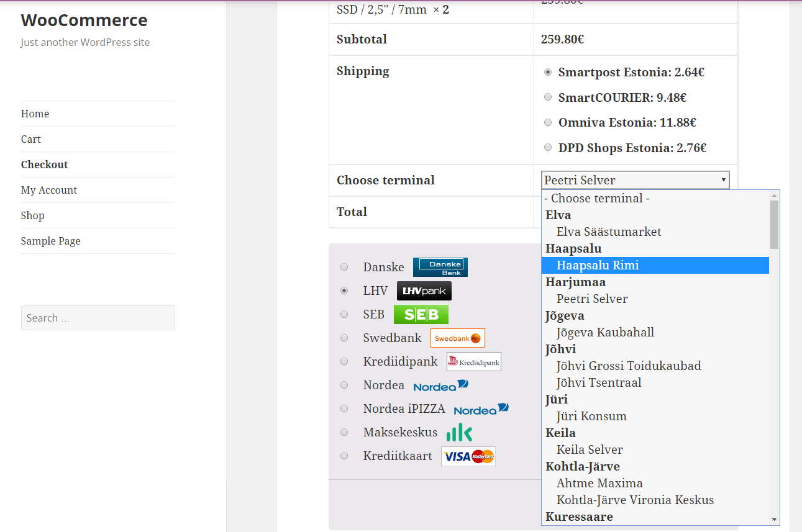
Task: Open Shop in the sidebar menu
Action: [x=32, y=215]
